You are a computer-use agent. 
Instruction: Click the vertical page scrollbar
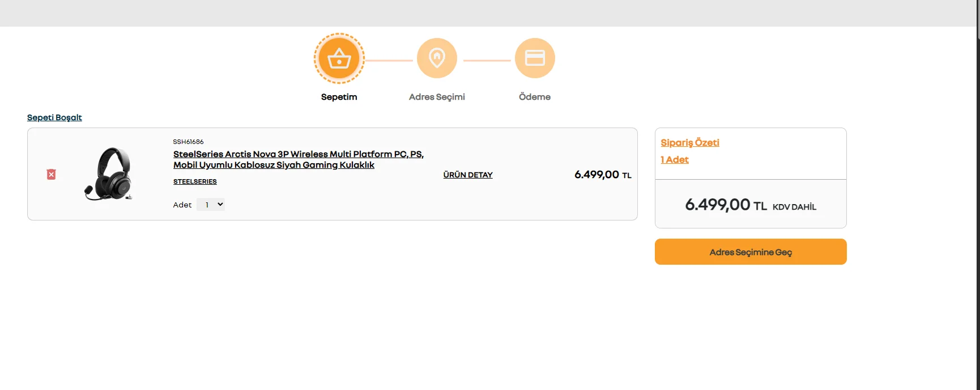[978, 195]
